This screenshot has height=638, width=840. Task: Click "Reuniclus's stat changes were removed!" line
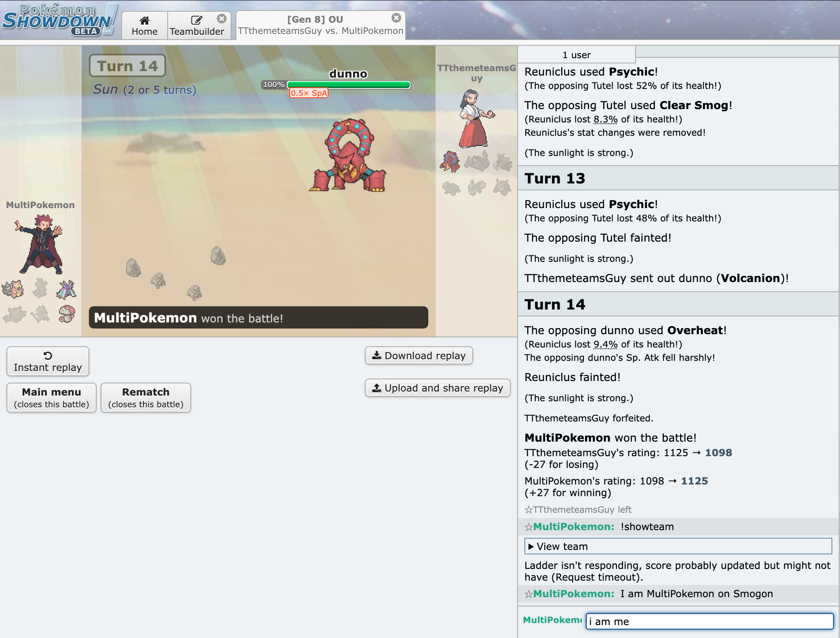pos(615,133)
